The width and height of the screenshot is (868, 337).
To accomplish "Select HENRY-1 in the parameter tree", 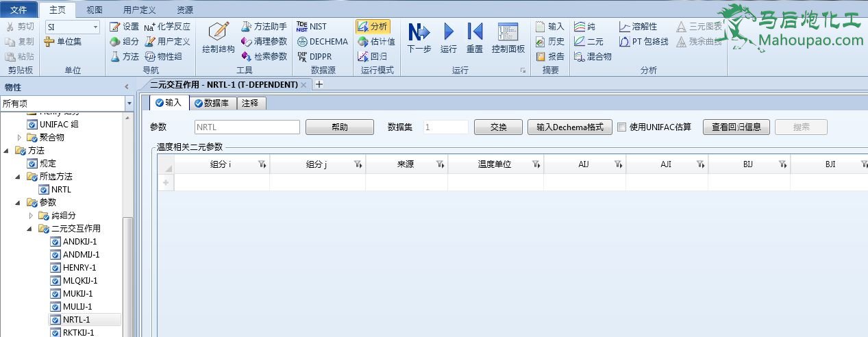I will pos(79,268).
